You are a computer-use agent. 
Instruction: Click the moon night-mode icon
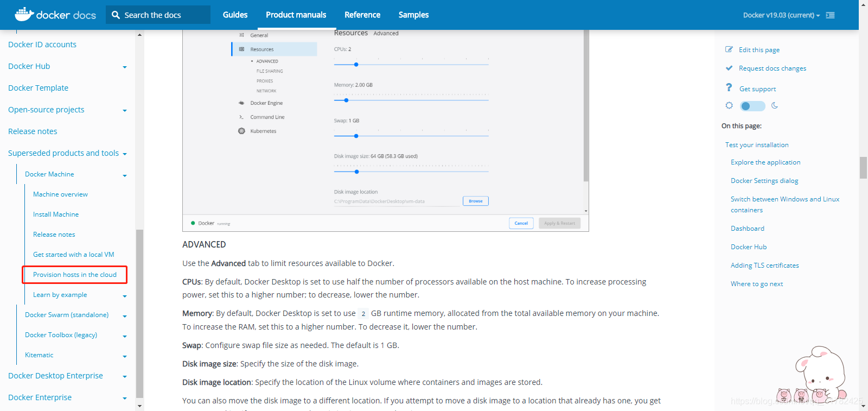click(x=775, y=105)
